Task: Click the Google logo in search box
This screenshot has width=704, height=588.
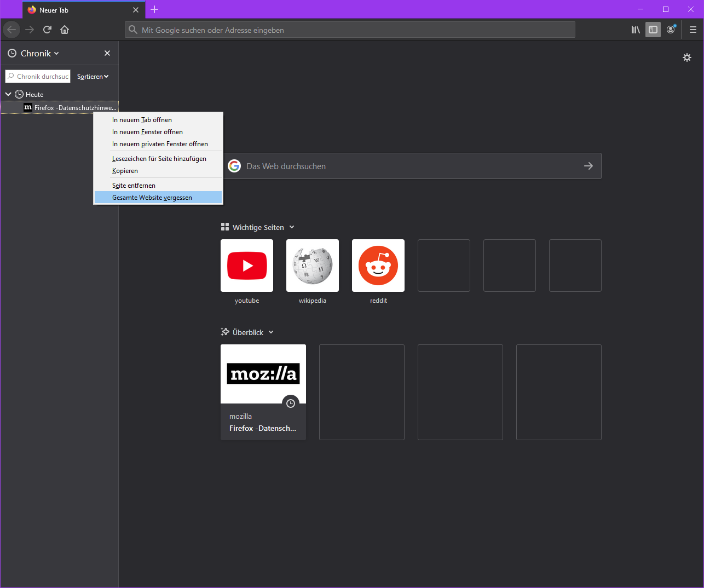Action: click(x=234, y=166)
